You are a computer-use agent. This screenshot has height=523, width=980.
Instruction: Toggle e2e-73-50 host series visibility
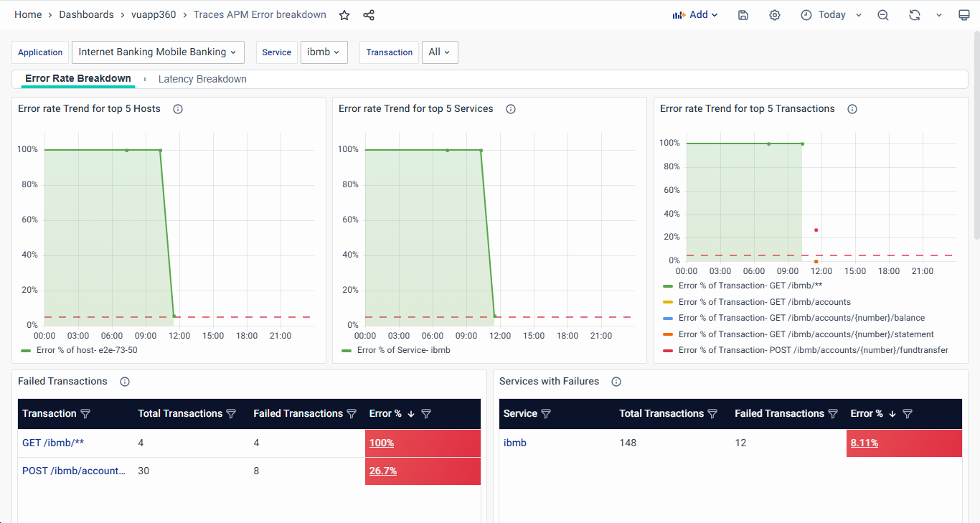pos(86,350)
